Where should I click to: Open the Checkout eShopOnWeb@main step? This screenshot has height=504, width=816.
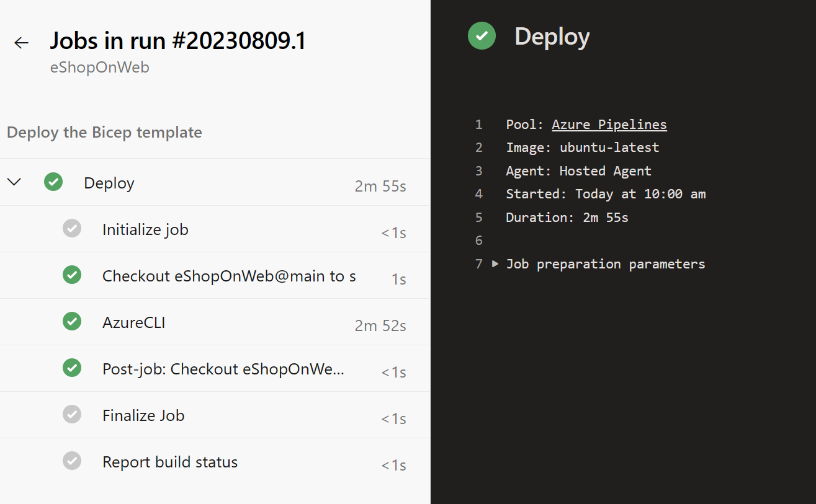(215, 275)
